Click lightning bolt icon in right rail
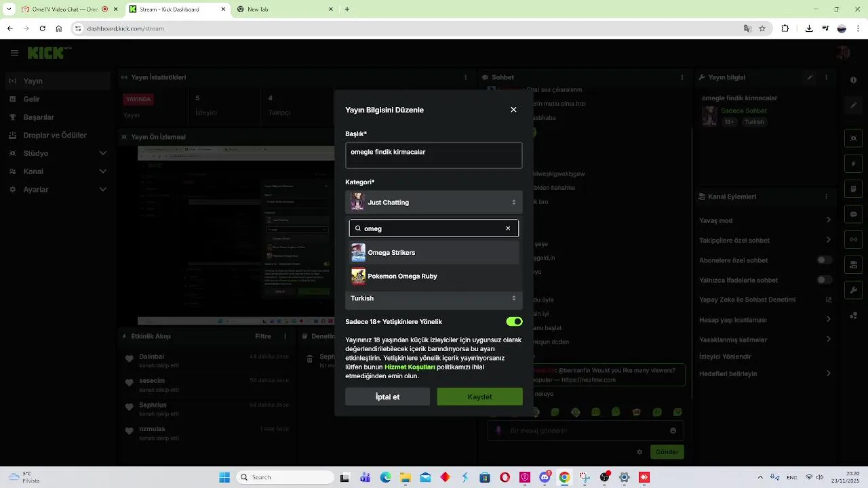 [x=854, y=164]
